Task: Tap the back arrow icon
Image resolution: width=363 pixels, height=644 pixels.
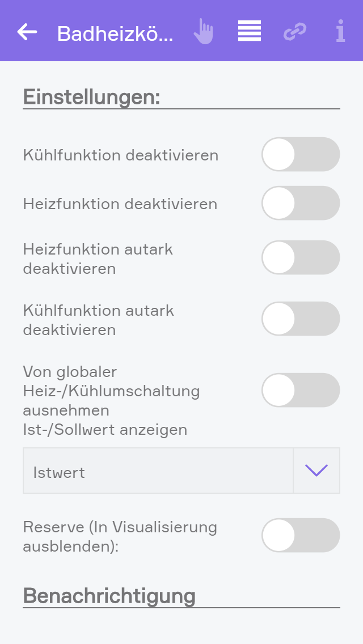Action: 27,32
